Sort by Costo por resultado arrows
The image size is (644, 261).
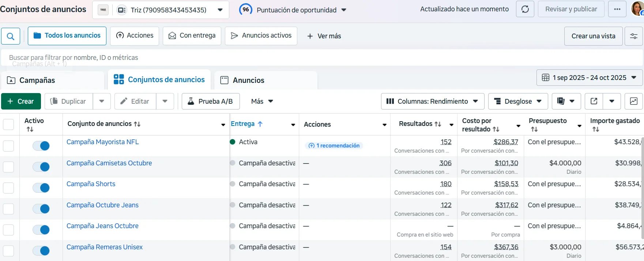pyautogui.click(x=496, y=129)
